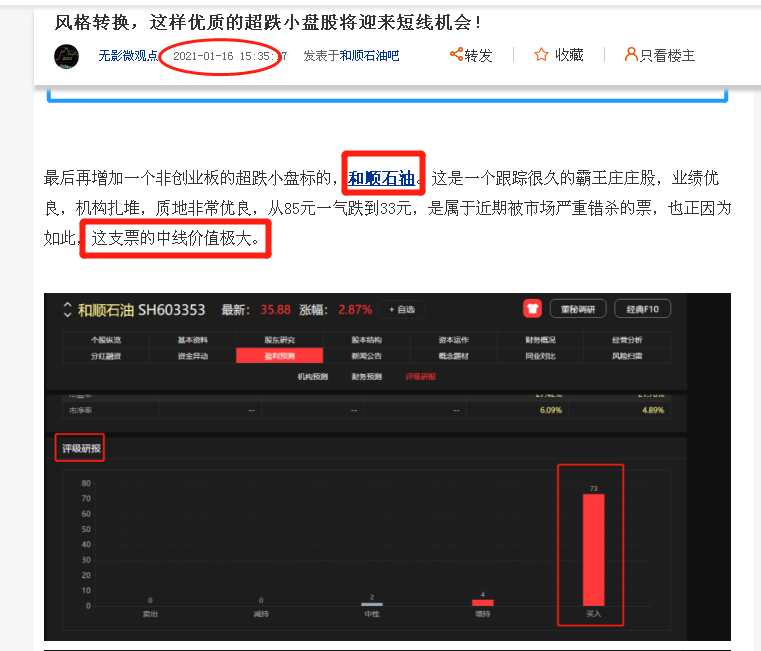Open the 和顺石油吧 forum link
This screenshot has height=651, width=761.
369,56
